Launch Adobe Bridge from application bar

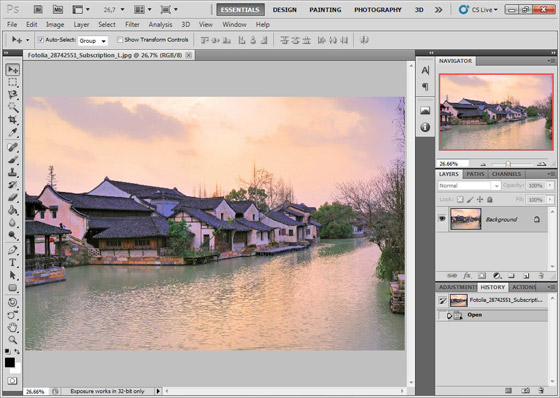[x=38, y=10]
